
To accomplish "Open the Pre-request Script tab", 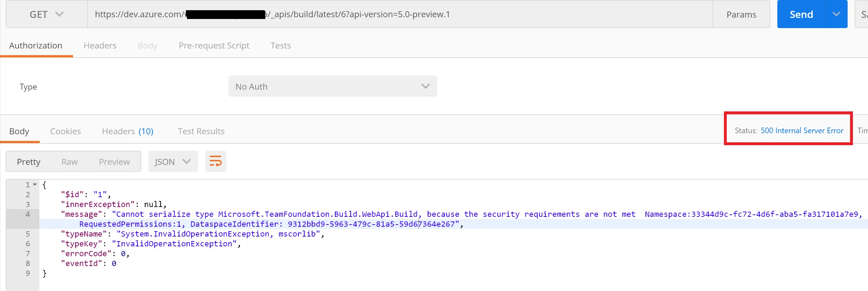I will pos(214,46).
